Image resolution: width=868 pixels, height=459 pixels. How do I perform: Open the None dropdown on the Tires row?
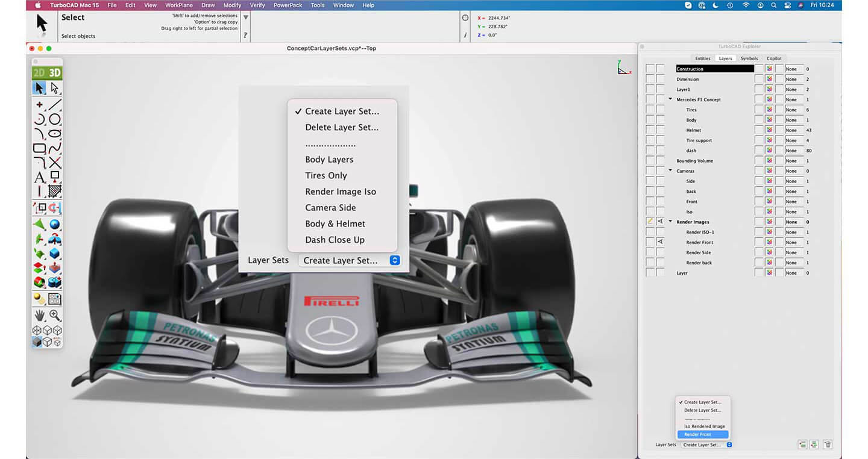[794, 110]
